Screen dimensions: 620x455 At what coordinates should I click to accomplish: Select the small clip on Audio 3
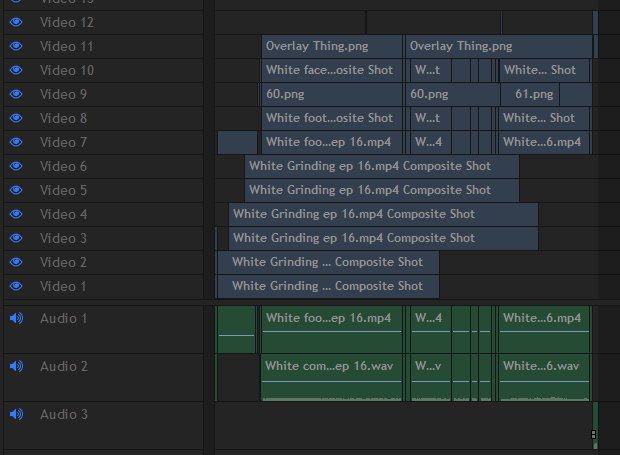pyautogui.click(x=595, y=425)
